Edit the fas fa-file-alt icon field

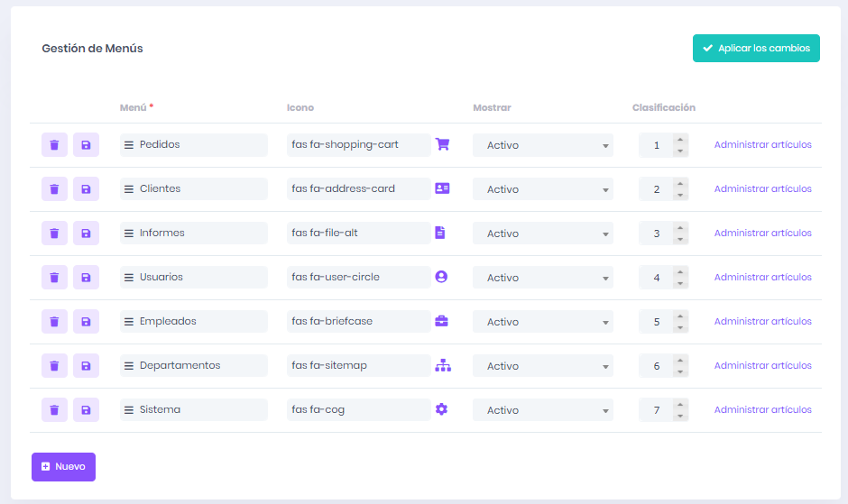[x=358, y=234]
